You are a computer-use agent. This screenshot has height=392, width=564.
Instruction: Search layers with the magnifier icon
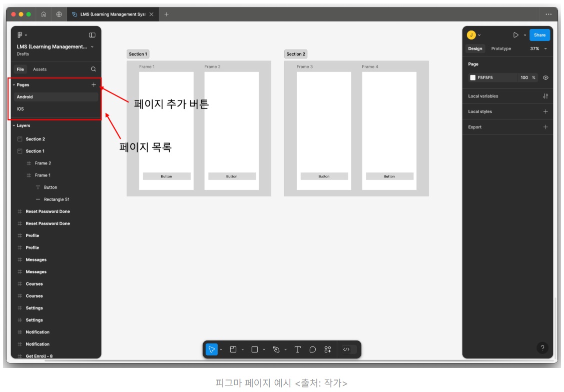click(x=94, y=69)
